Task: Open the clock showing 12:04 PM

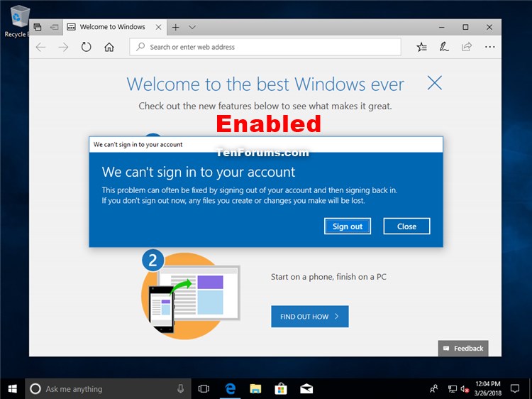Action: [487, 389]
